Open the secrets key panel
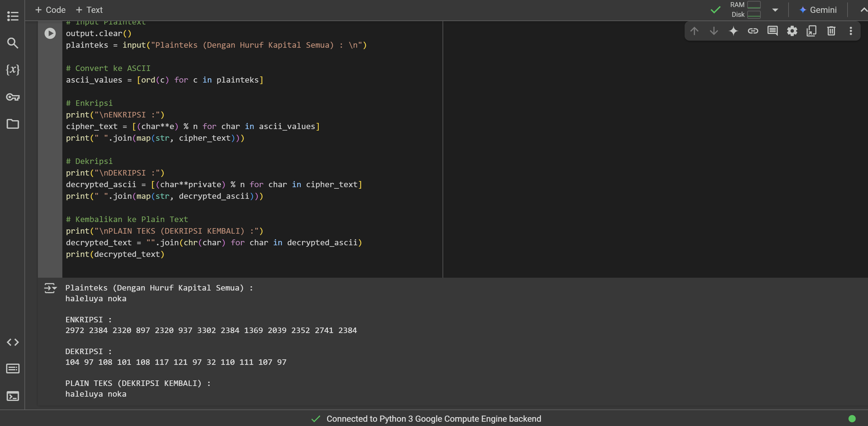 (x=13, y=97)
